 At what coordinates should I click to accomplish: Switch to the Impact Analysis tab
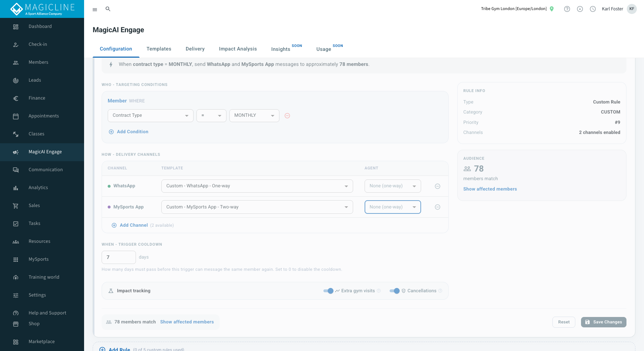coord(238,49)
